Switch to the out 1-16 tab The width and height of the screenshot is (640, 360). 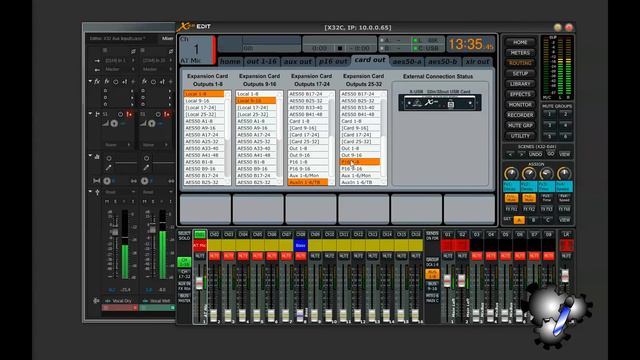(x=261, y=62)
